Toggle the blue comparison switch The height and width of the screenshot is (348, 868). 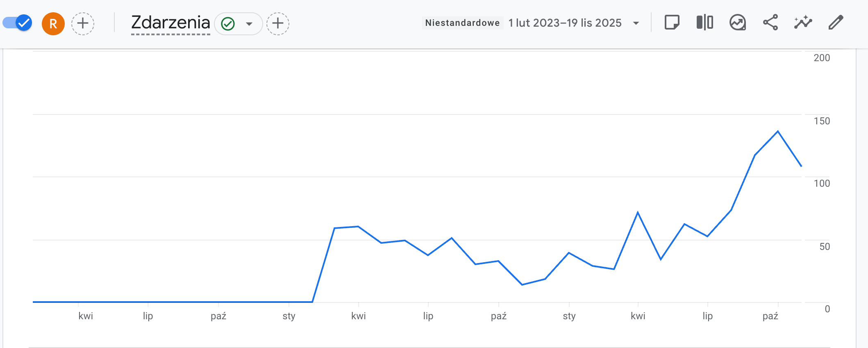17,23
